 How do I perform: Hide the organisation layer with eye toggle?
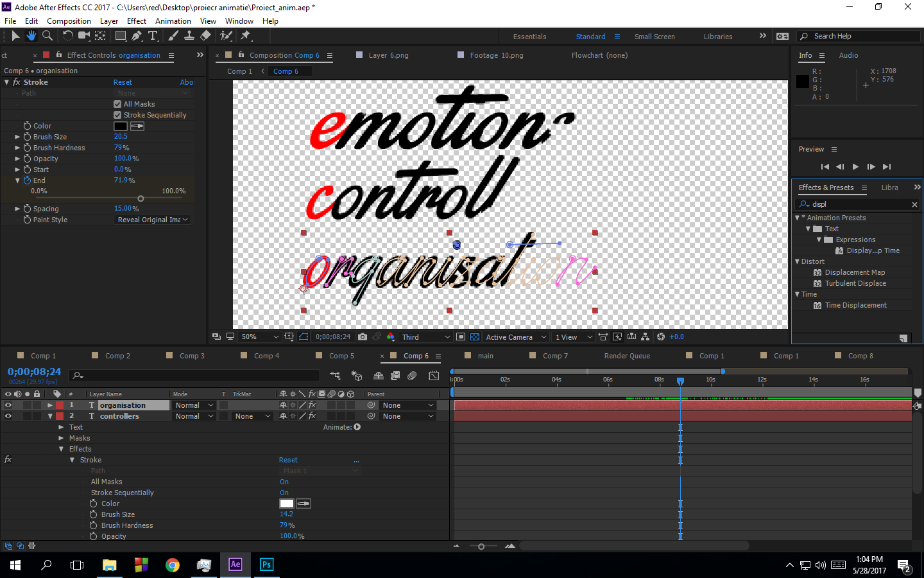click(x=8, y=405)
